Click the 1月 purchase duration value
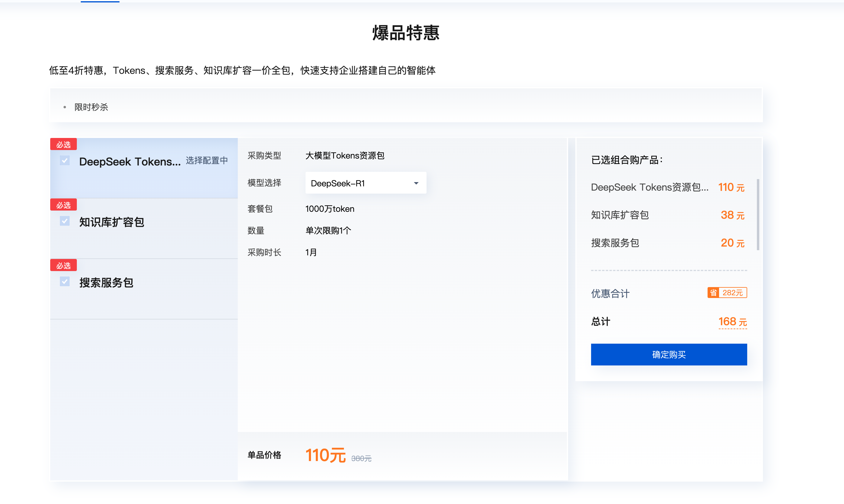The width and height of the screenshot is (844, 504). [x=311, y=252]
